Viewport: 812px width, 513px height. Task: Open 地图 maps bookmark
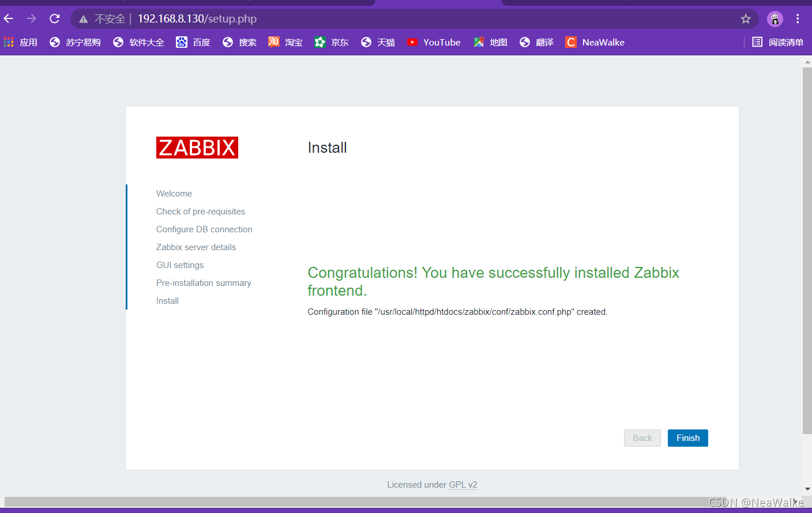490,42
